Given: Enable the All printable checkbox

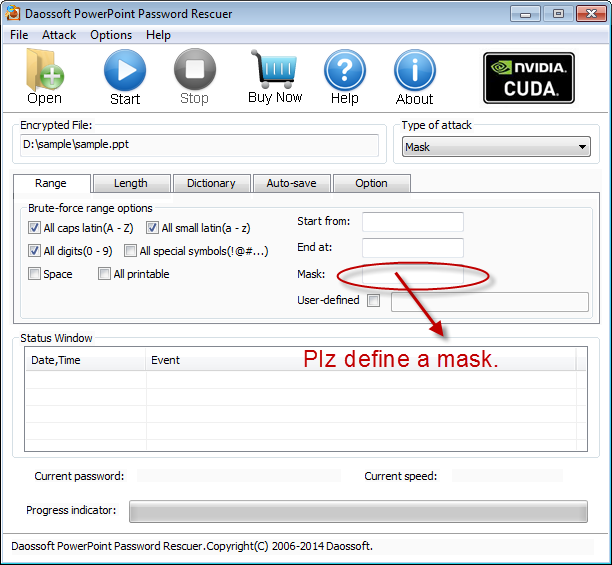Looking at the screenshot, I should (104, 274).
